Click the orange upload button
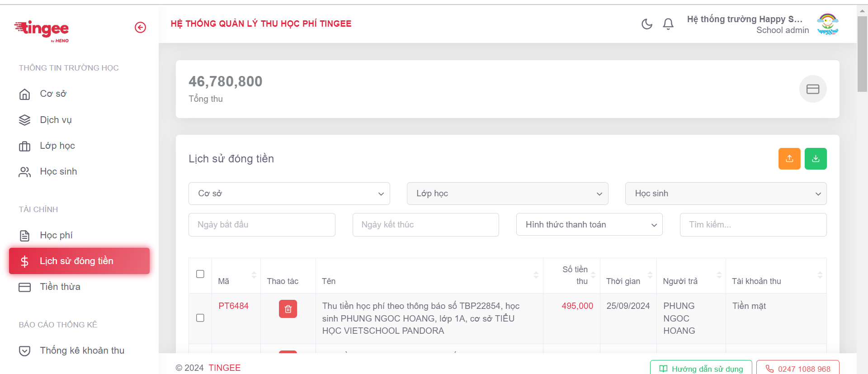 [x=789, y=159]
